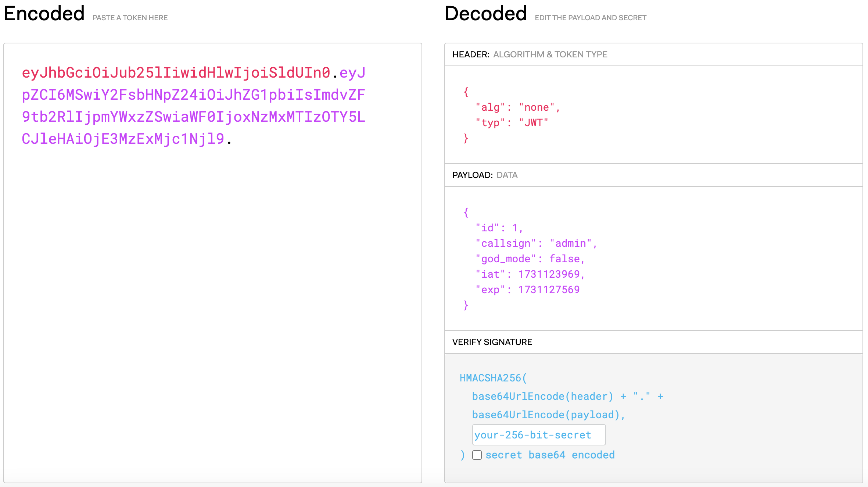This screenshot has height=487, width=868.
Task: Click the HEADER: ALGORITHM & TOKEN TYPE label
Action: click(x=530, y=54)
